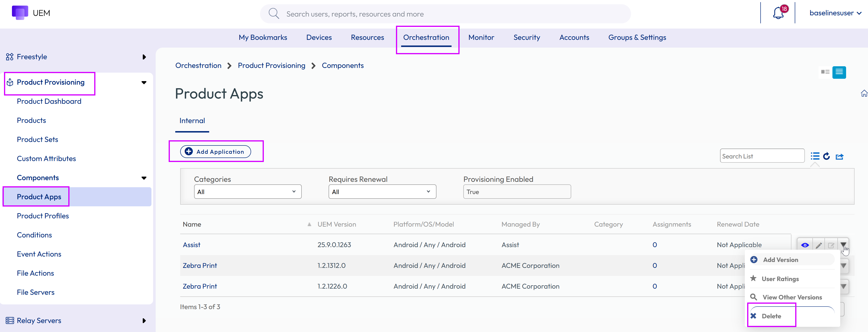
Task: Click the plus icon in Add Application
Action: point(189,151)
